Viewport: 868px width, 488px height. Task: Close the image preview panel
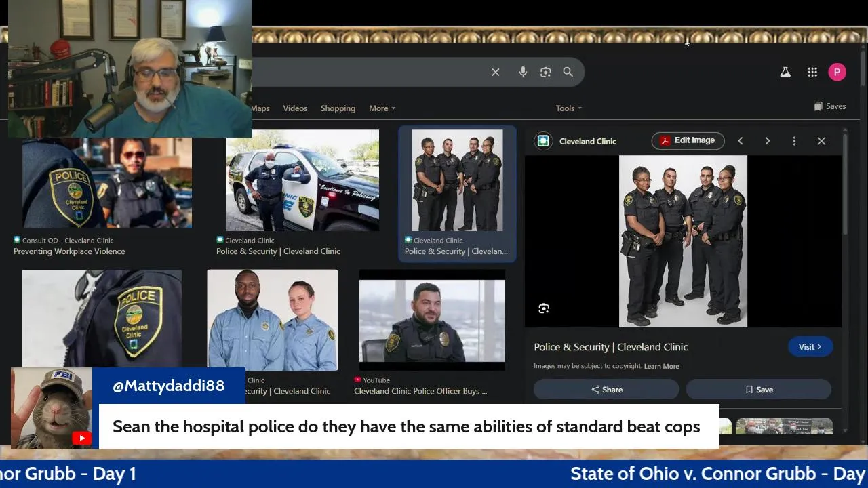click(821, 141)
